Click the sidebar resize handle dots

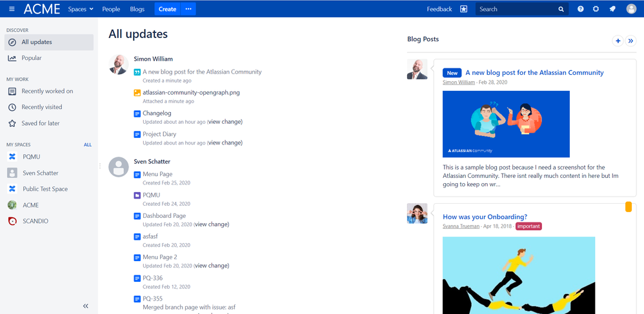pyautogui.click(x=100, y=166)
